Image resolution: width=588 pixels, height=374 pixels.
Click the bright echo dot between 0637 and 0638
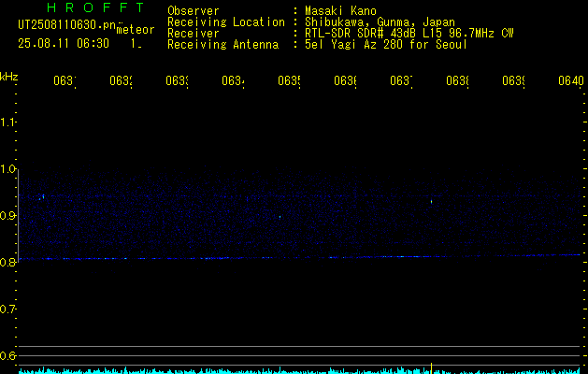point(431,201)
